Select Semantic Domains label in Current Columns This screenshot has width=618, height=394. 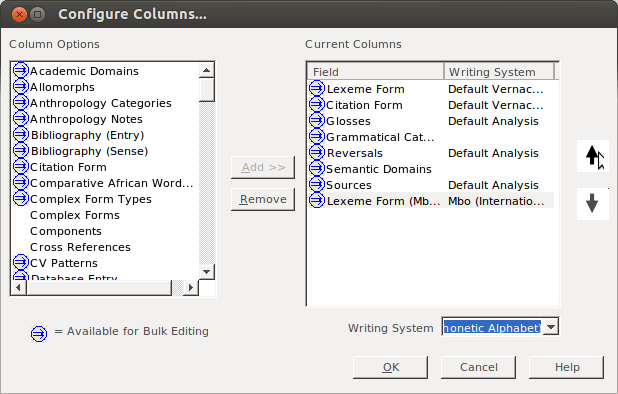379,169
